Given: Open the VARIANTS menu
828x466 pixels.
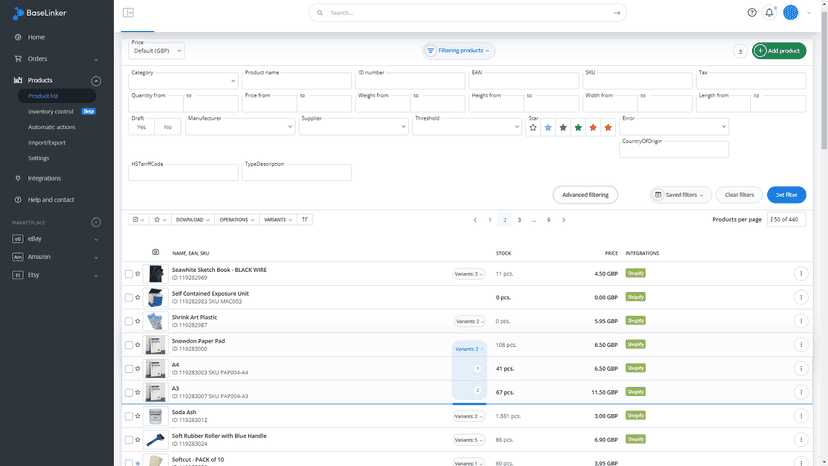Looking at the screenshot, I should [x=278, y=219].
